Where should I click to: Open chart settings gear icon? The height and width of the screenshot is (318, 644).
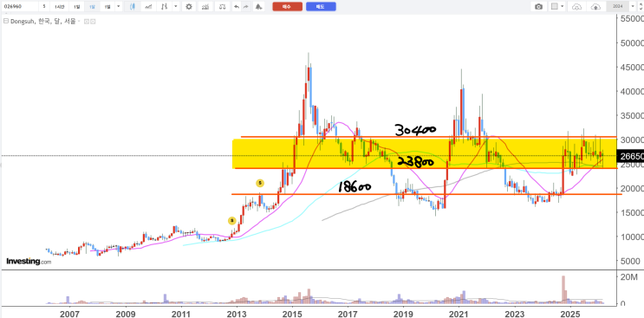pos(188,7)
